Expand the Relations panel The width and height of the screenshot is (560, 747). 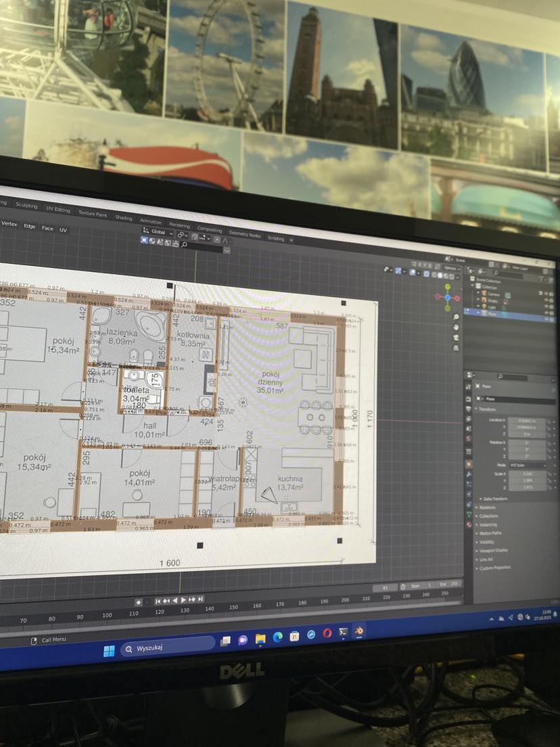pos(486,507)
